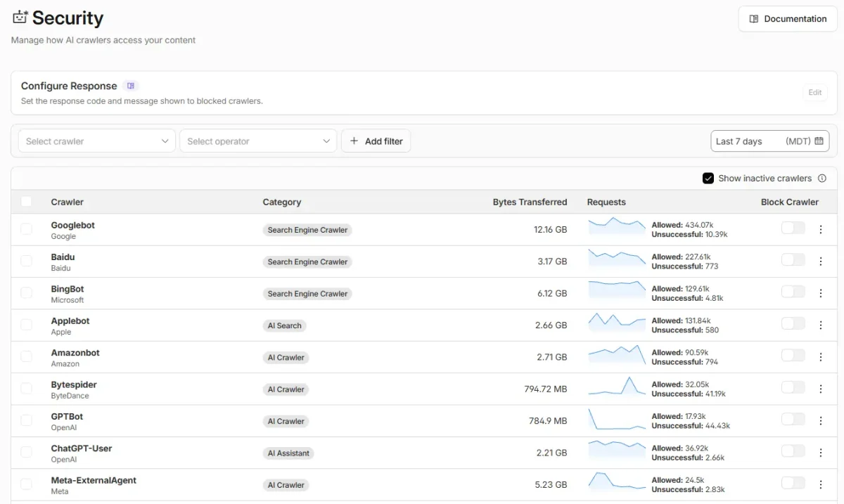Click the AI Crawler tag for Amazonbot
Screen dimensions: 844x504
[x=286, y=358]
